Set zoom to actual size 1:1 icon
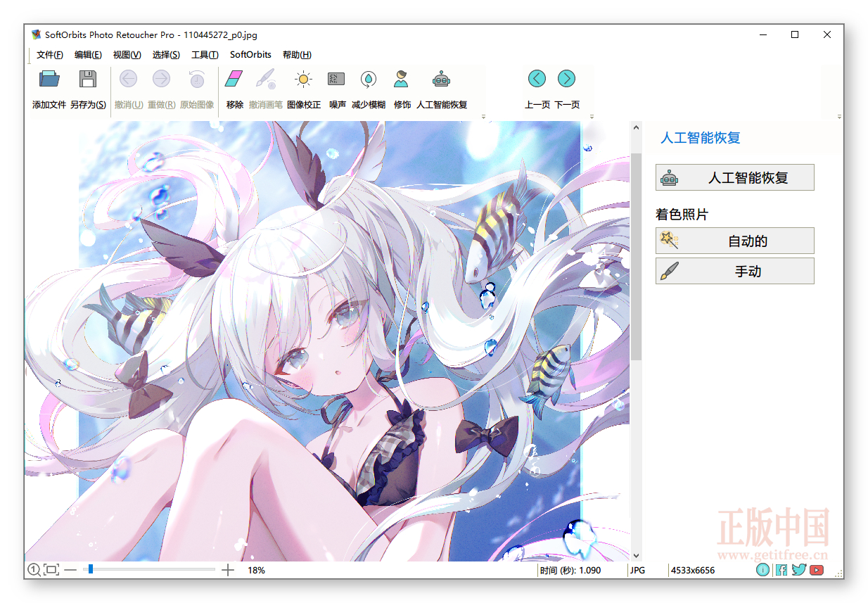 pos(34,570)
